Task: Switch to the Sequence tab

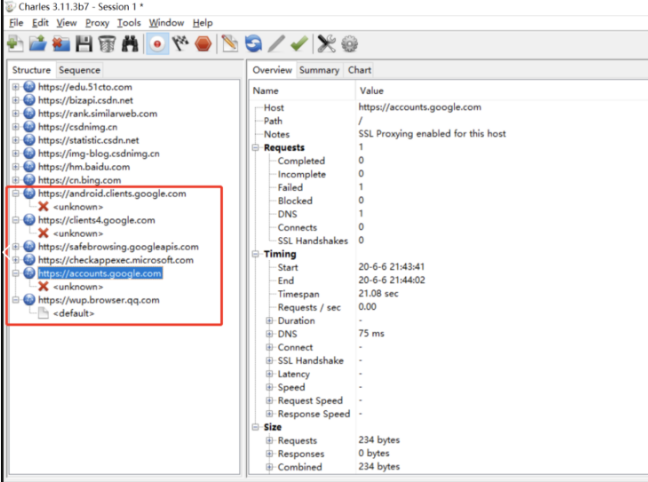Action: (79, 70)
